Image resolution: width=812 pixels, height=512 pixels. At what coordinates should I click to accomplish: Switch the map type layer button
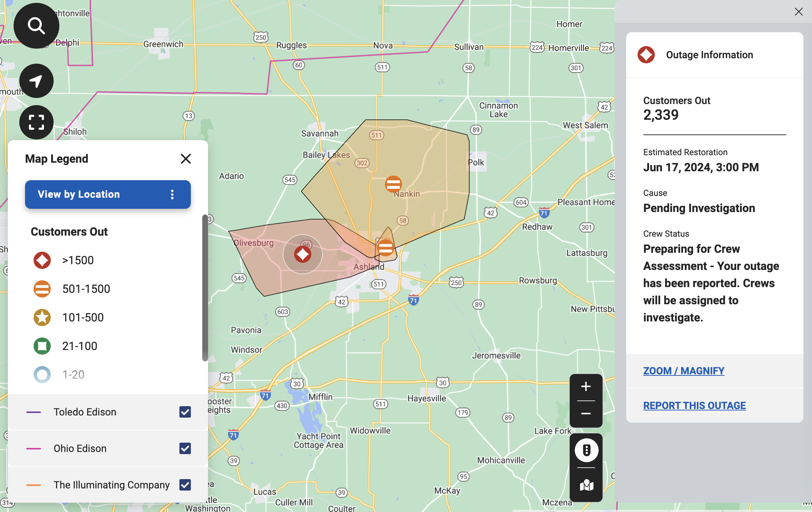(x=586, y=485)
